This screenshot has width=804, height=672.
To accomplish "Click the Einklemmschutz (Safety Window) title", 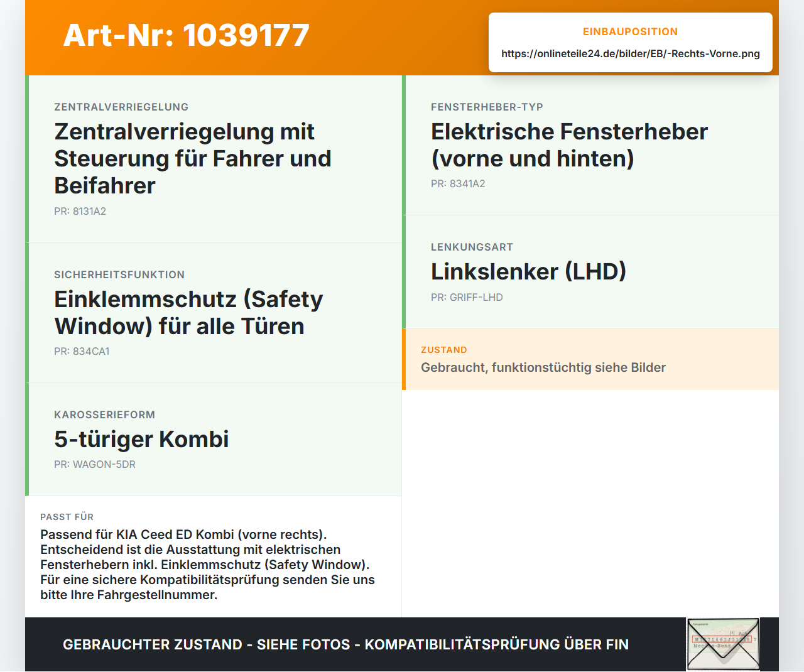I will point(188,313).
